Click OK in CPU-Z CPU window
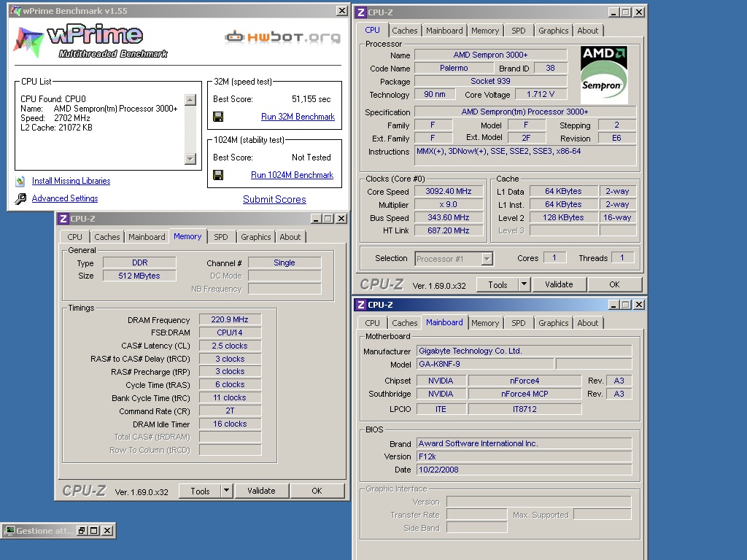This screenshot has width=747, height=560. coord(614,284)
